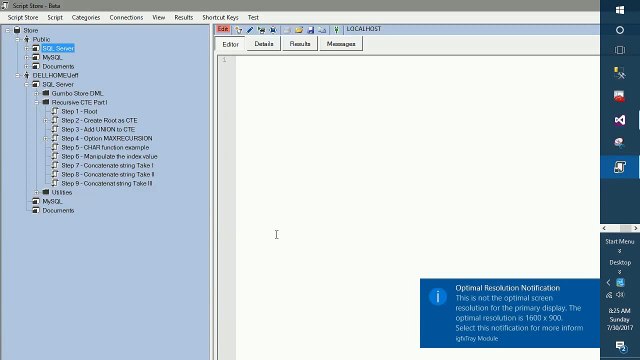Open Cortana search circle icon
640x360 pixels.
pyautogui.click(x=620, y=30)
